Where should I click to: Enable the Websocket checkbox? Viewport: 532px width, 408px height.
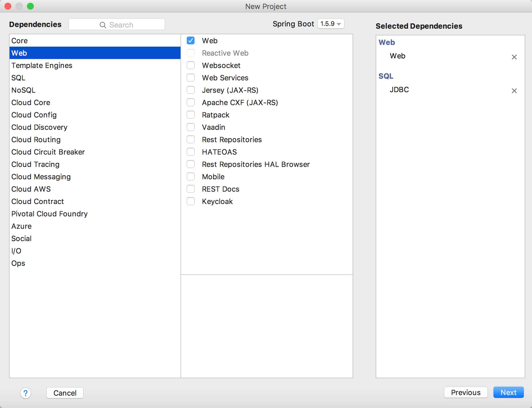click(x=191, y=65)
